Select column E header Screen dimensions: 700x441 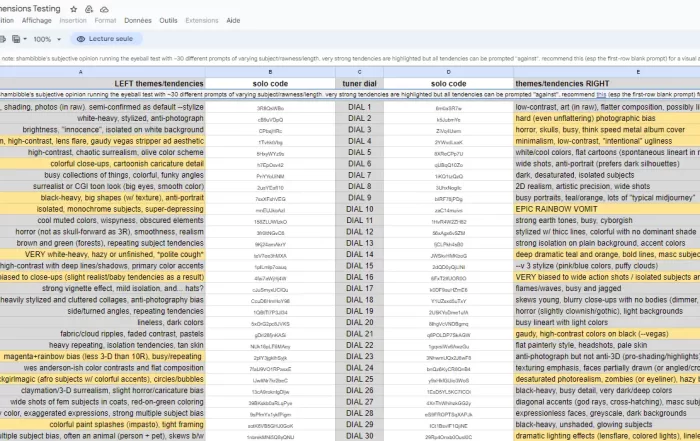tap(607, 72)
